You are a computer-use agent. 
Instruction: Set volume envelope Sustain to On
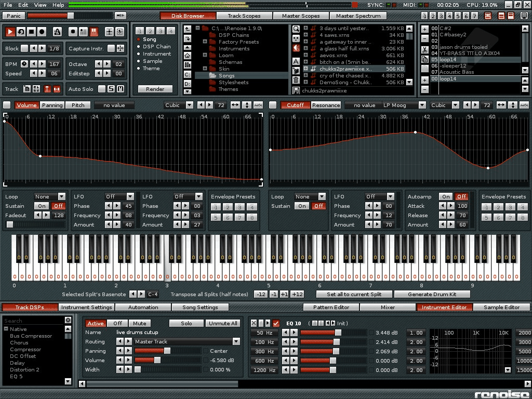pyautogui.click(x=42, y=206)
